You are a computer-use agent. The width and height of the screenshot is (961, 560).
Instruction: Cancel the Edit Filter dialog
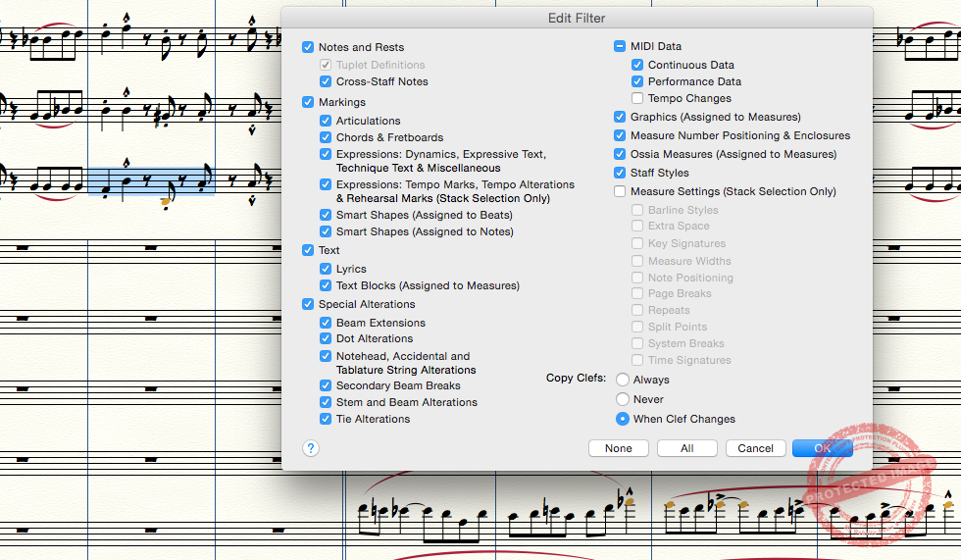point(755,448)
